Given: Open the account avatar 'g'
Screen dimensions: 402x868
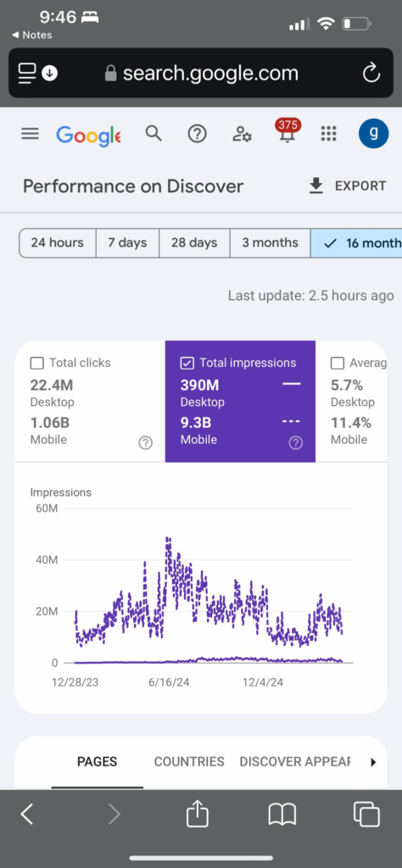Looking at the screenshot, I should pyautogui.click(x=374, y=133).
